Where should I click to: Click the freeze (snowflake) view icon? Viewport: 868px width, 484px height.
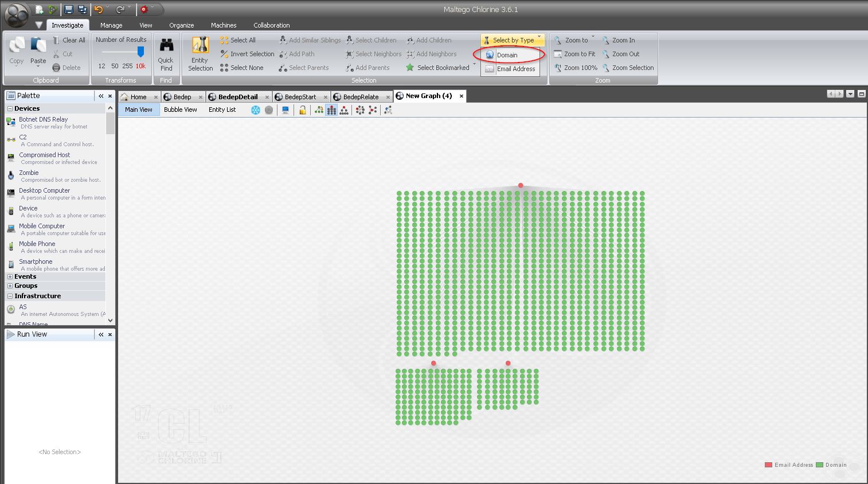(x=256, y=110)
